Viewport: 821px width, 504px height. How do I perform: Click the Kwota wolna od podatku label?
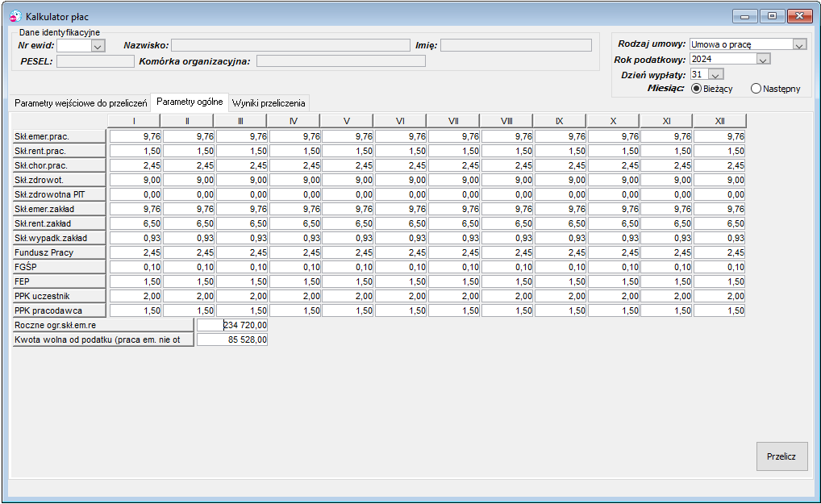pyautogui.click(x=103, y=339)
